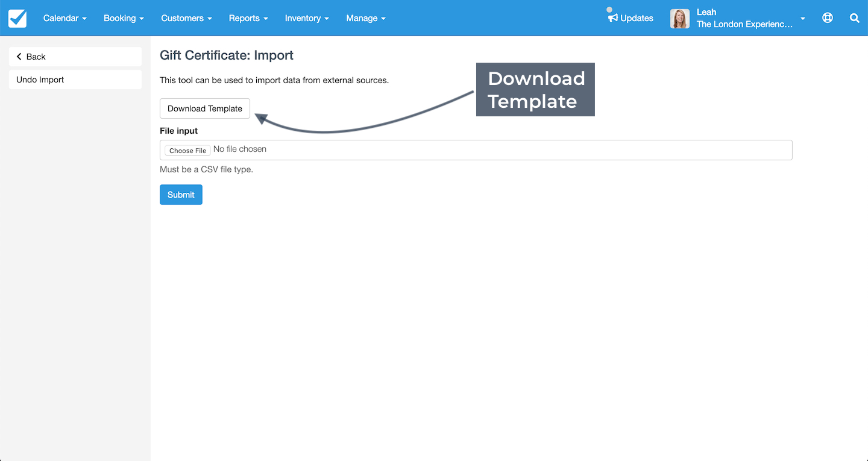
Task: Open the Inventory menu
Action: click(307, 18)
